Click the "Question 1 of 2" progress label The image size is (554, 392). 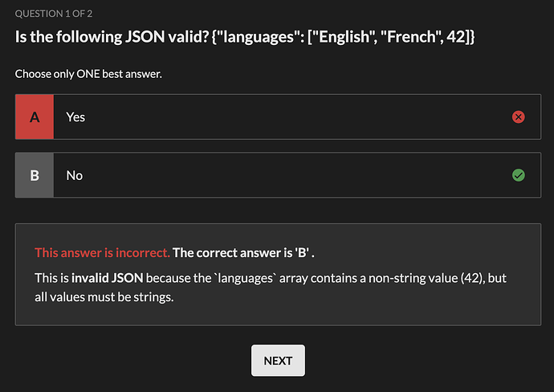54,14
